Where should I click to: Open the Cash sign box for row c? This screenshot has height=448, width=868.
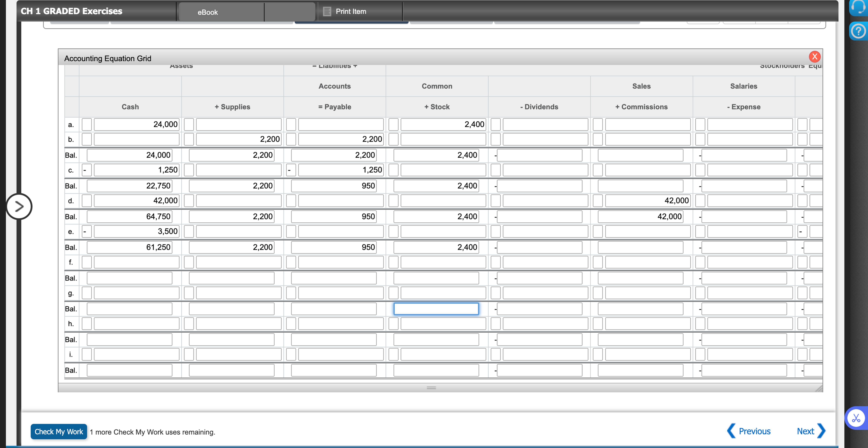87,170
